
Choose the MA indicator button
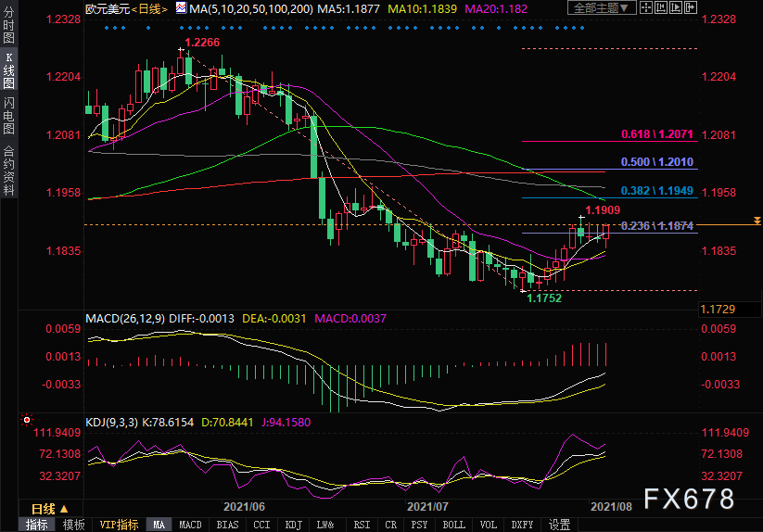click(159, 525)
